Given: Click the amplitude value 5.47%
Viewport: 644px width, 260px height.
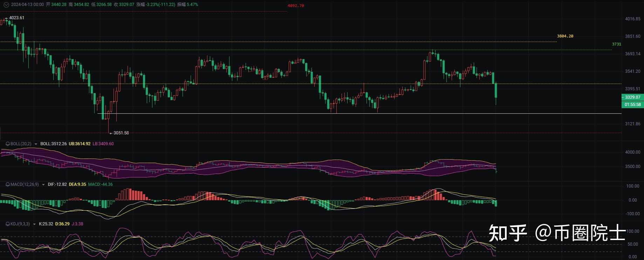Looking at the screenshot, I should click(193, 5).
